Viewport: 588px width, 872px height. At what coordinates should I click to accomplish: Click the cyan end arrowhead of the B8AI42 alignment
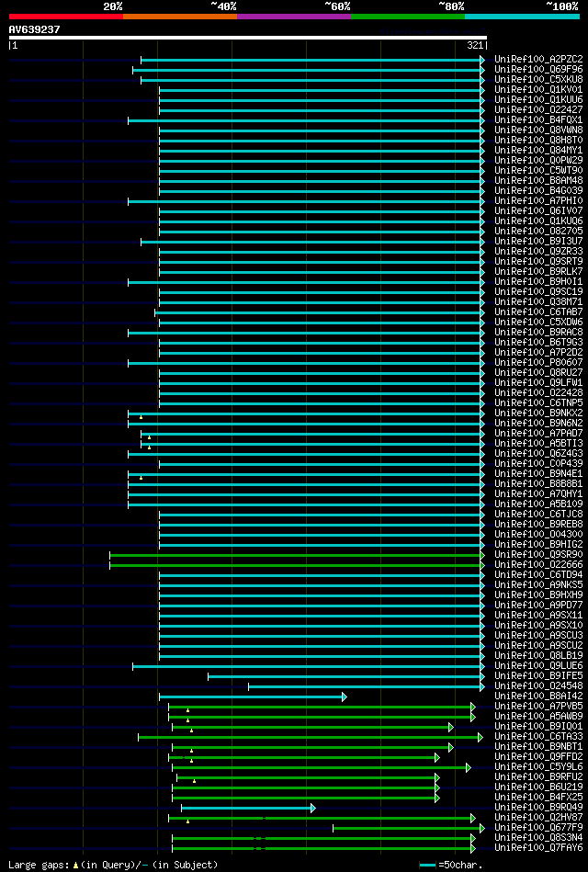coord(345,696)
